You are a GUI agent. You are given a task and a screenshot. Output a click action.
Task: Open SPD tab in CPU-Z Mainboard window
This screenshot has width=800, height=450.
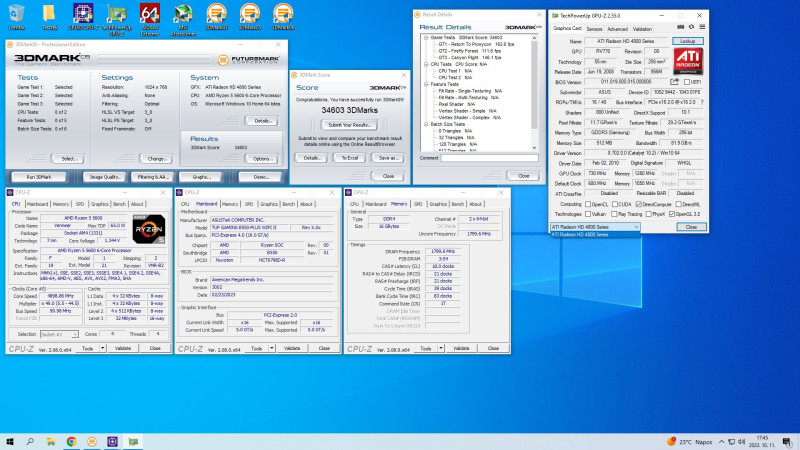click(249, 204)
